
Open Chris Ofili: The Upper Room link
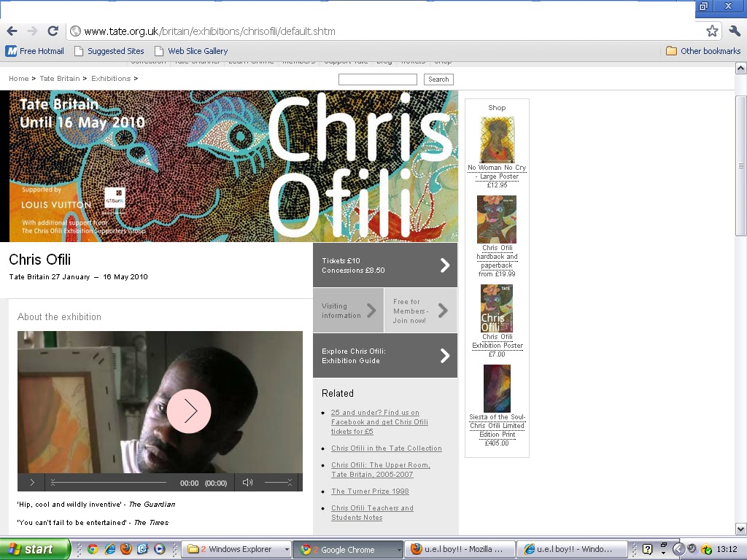pos(380,470)
